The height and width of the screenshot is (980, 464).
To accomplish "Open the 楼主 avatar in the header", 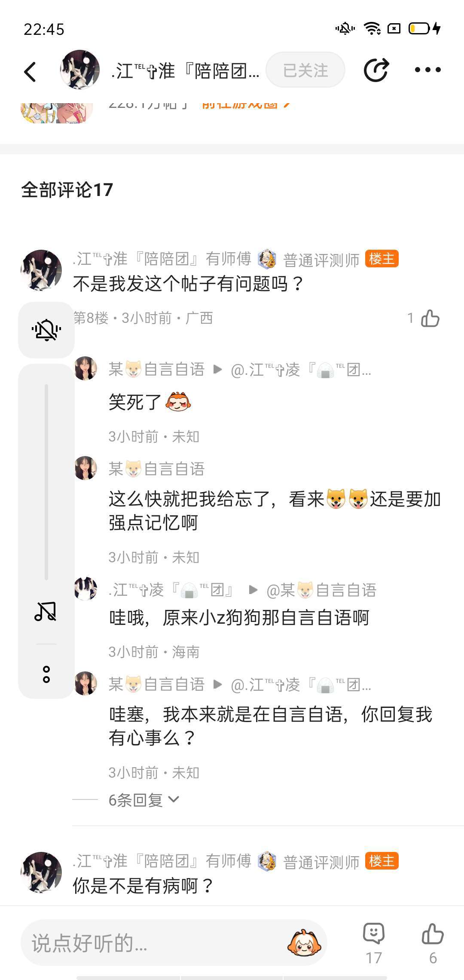I will click(x=80, y=70).
